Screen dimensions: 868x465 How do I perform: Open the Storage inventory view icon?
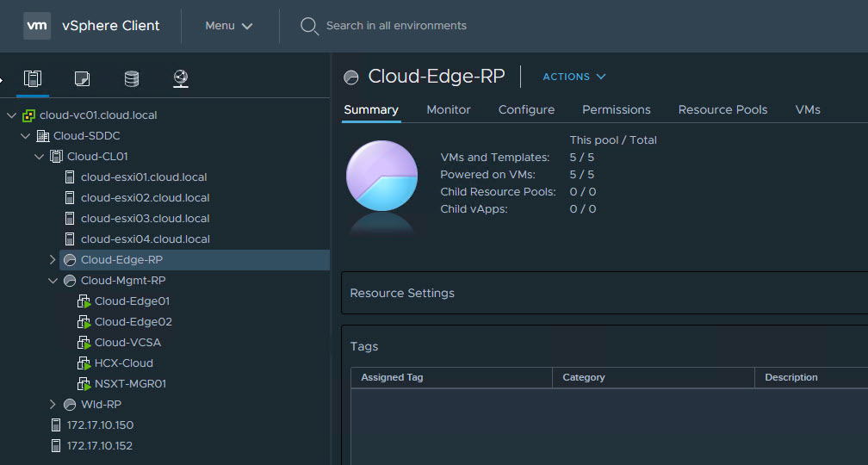(131, 79)
